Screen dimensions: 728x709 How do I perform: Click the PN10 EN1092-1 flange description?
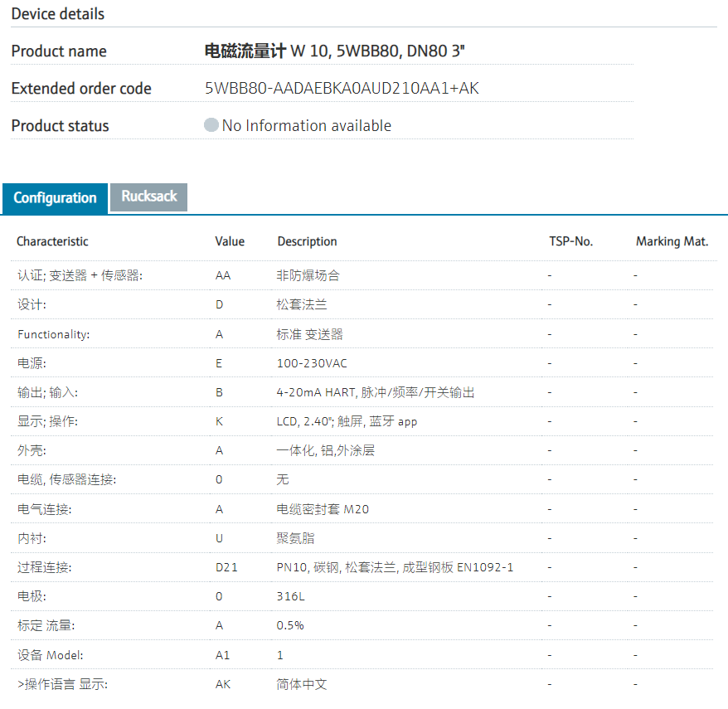(x=395, y=567)
